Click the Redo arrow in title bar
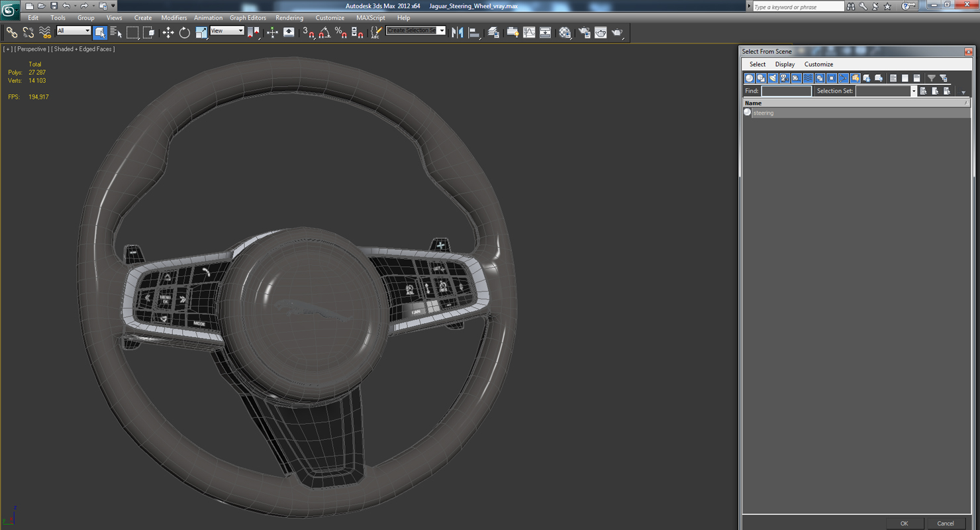The width and height of the screenshot is (980, 530). tap(84, 6)
